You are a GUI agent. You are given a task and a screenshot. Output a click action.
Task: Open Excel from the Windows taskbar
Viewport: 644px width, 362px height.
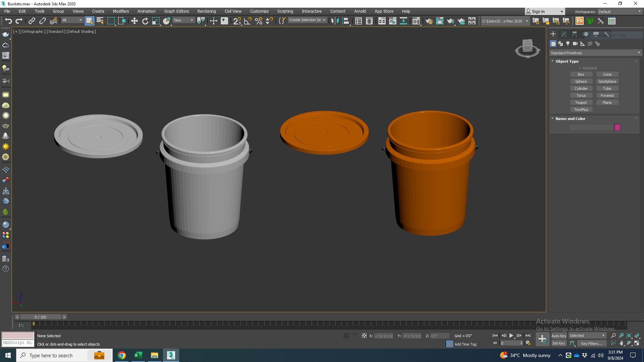click(138, 355)
